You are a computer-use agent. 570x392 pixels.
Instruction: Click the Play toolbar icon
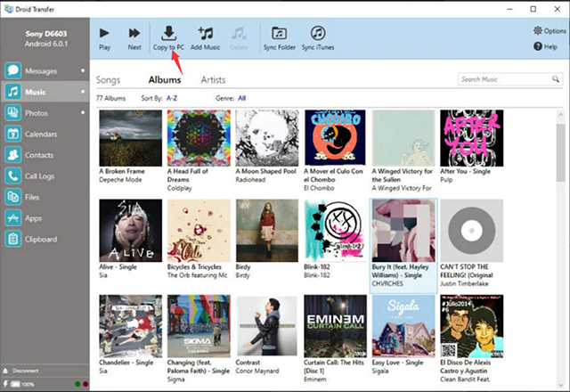pyautogui.click(x=104, y=33)
